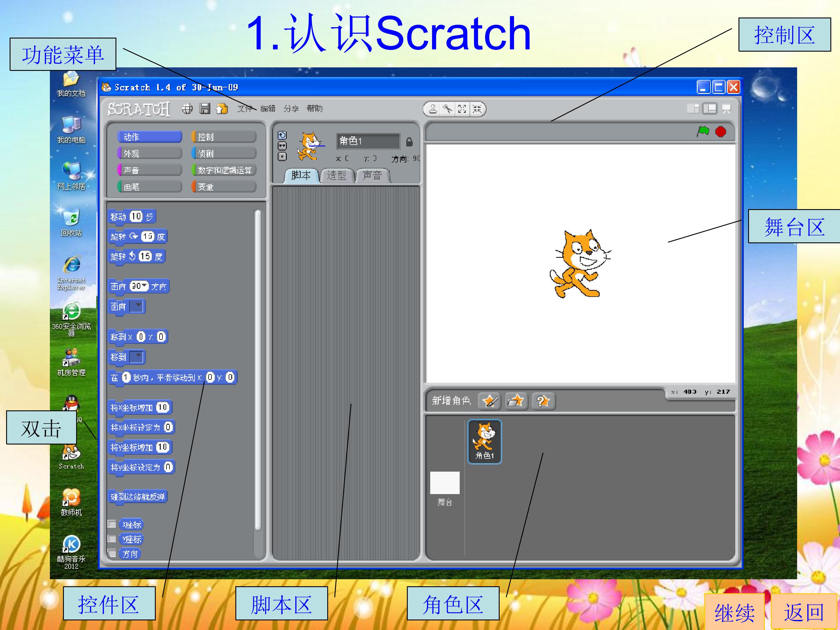Click the 移动 10 步 block
Viewport: 840px width, 630px height.
132,217
